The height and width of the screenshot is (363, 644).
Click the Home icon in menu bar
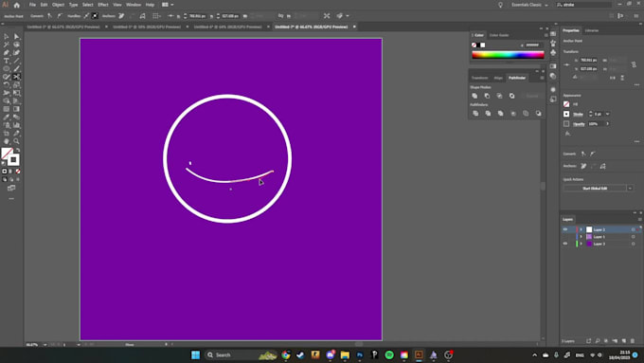pos(17,5)
